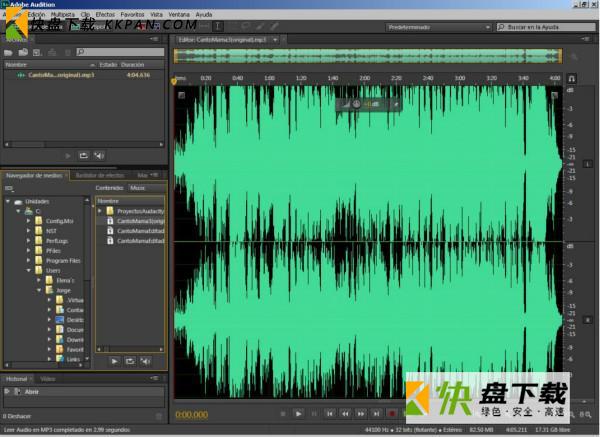600x437 pixels.
Task: Click the import file icon in Files panel
Action: (23, 52)
